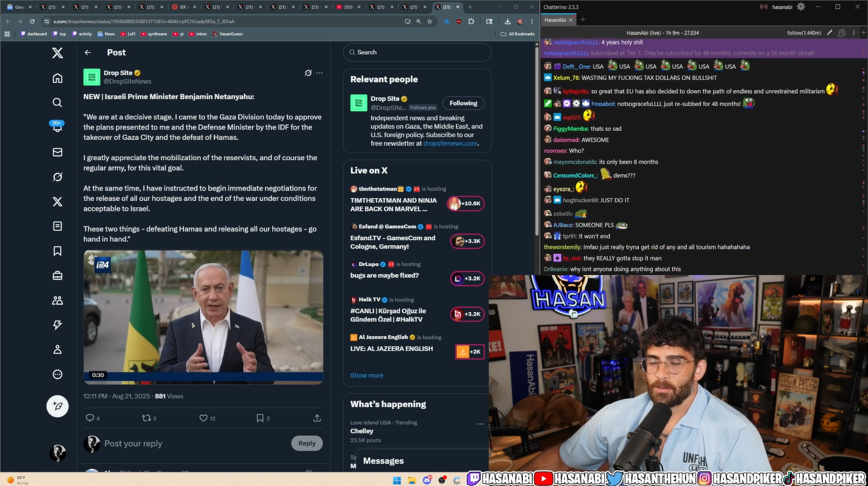Join TIMTHETATMAN live with +10.6K listeners
Image resolution: width=868 pixels, height=486 pixels.
pos(466,203)
